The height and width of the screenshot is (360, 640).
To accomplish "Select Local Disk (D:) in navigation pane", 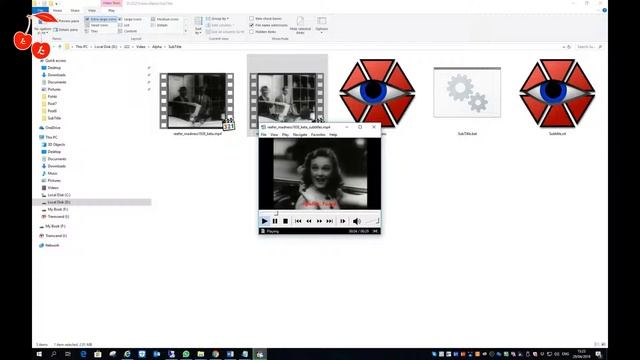I will point(92,202).
